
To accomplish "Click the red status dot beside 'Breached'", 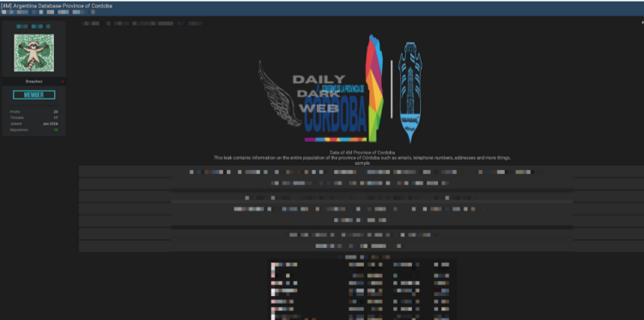I will (63, 82).
